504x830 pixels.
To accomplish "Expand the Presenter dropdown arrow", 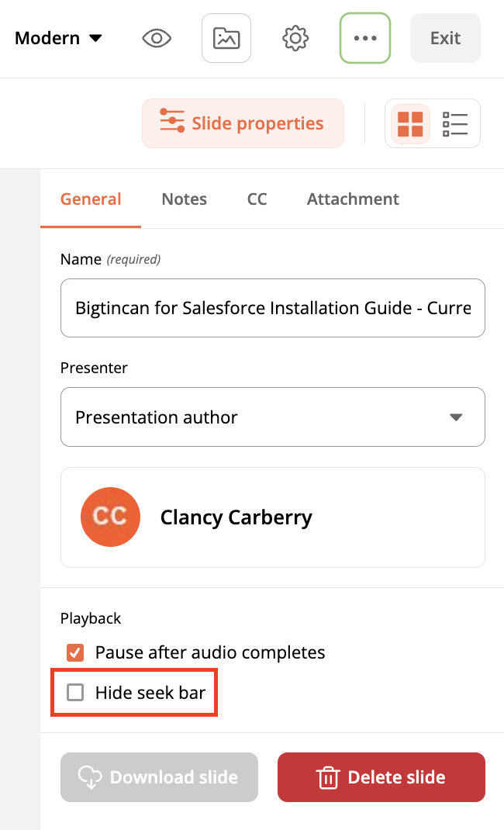I will pos(456,417).
